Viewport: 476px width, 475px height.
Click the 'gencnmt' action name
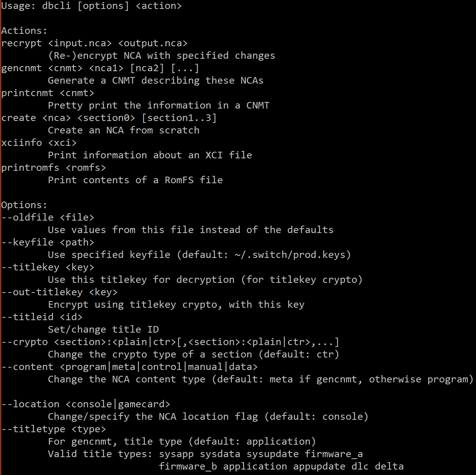(x=22, y=68)
